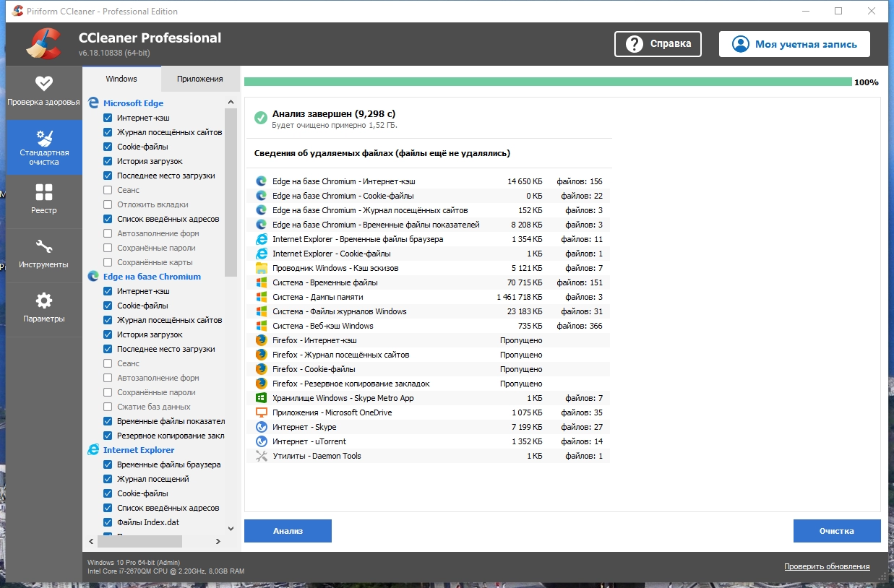Click icon beside Интернет - Skype result

(261, 427)
